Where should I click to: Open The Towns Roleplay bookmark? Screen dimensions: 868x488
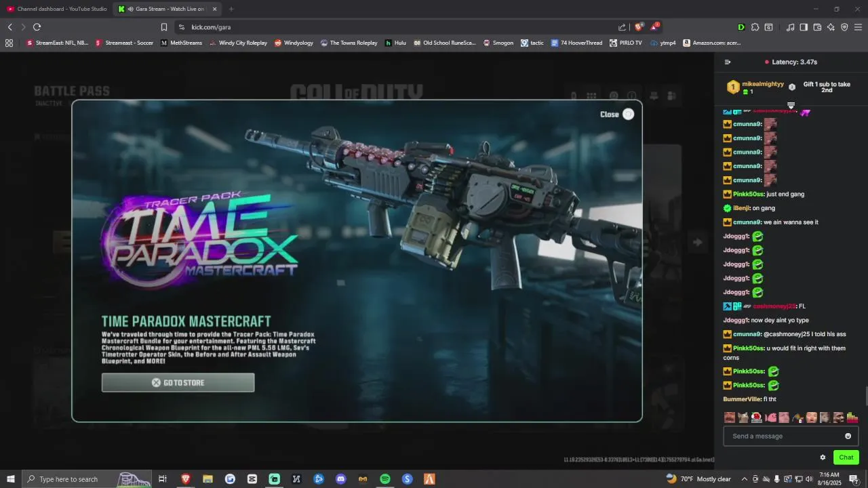pos(349,43)
